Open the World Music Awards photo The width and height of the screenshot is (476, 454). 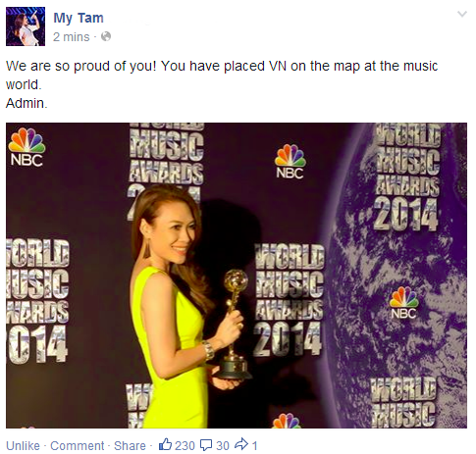pyautogui.click(x=237, y=276)
